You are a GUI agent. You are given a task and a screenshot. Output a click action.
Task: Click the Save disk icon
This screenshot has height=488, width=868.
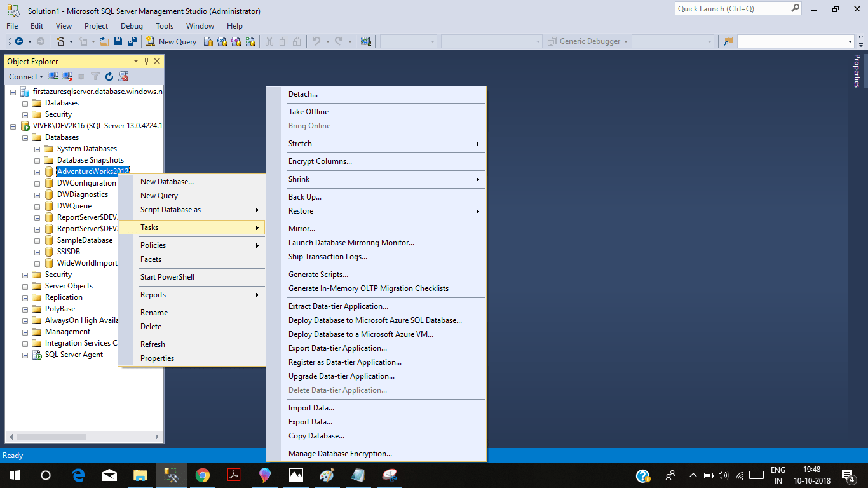(118, 41)
